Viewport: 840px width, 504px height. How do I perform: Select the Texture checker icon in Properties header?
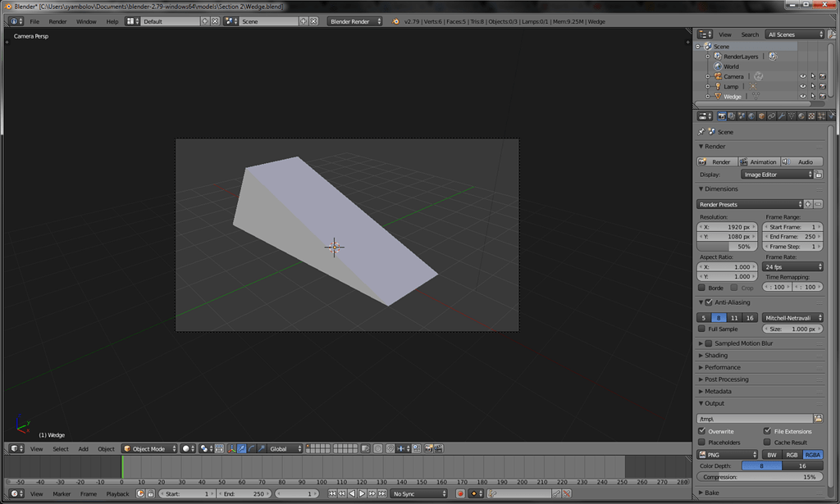point(811,116)
